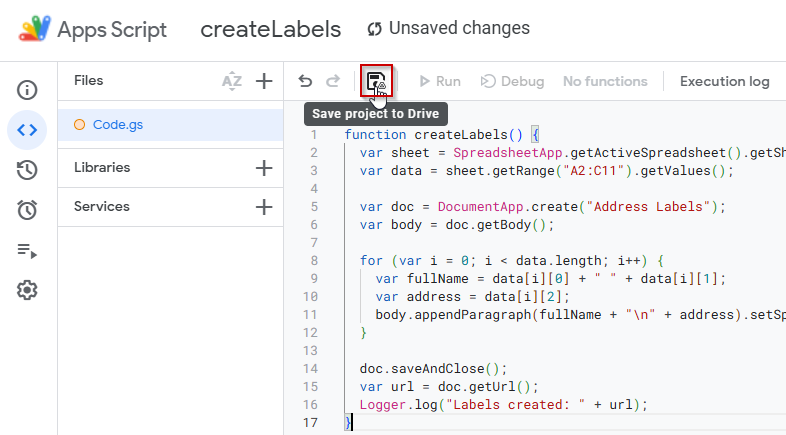This screenshot has height=435, width=786.
Task: Click the Files panel heading
Action: [x=89, y=81]
